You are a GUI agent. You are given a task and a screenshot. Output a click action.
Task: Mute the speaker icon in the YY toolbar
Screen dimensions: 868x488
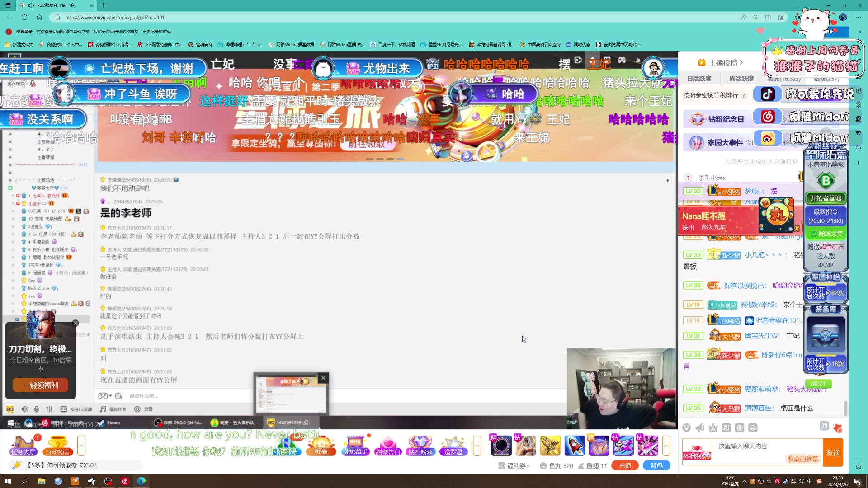pyautogui.click(x=25, y=409)
